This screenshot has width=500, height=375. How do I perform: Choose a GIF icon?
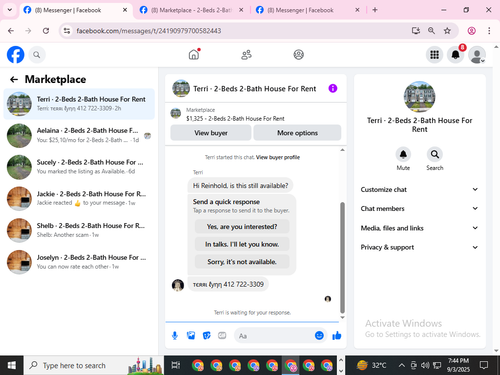222,336
